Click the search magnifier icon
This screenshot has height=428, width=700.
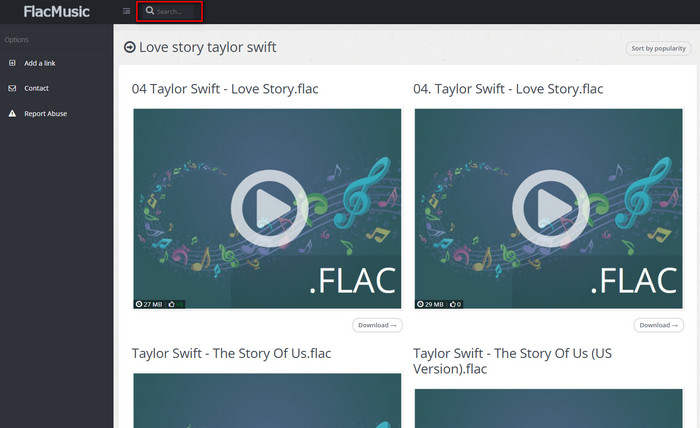coord(151,12)
